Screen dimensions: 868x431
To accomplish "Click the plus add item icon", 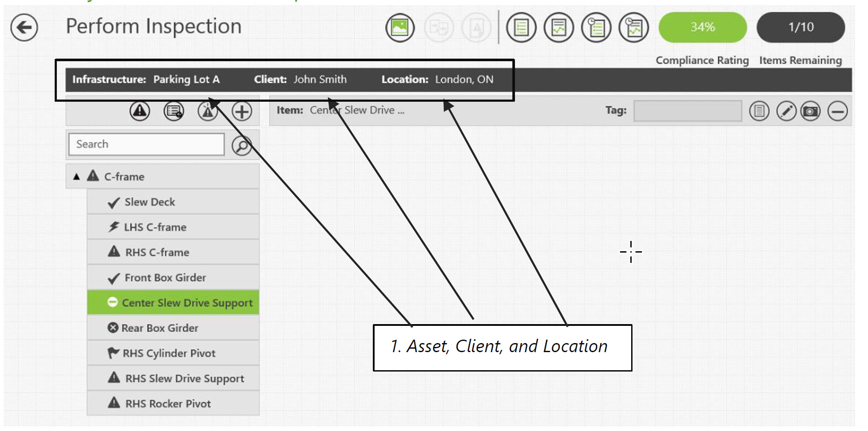I will point(242,112).
